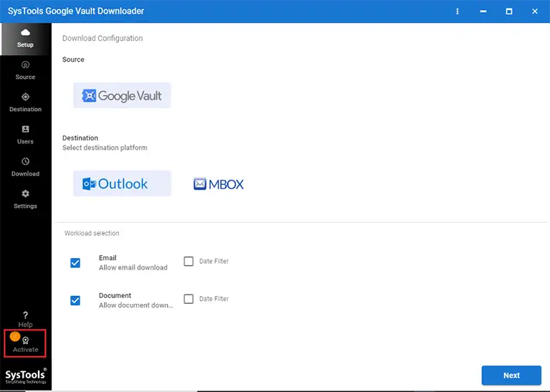The image size is (550, 392).
Task: Click the Help question mark icon
Action: pyautogui.click(x=25, y=315)
